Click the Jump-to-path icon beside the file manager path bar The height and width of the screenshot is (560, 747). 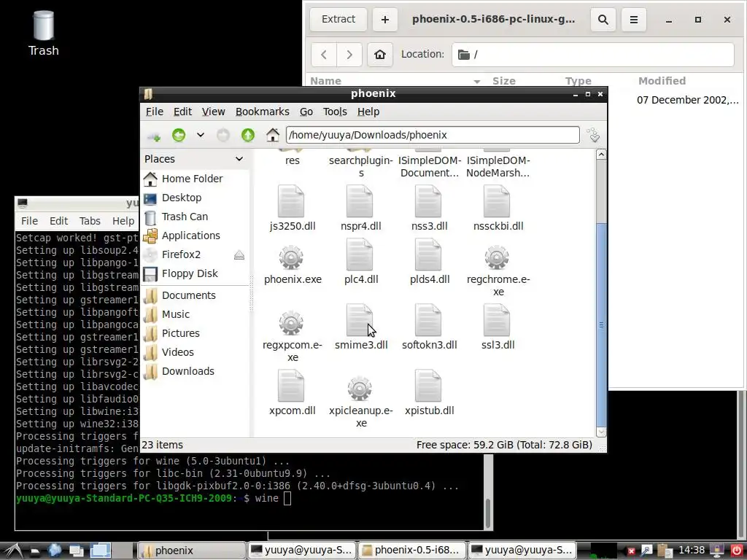click(x=594, y=135)
